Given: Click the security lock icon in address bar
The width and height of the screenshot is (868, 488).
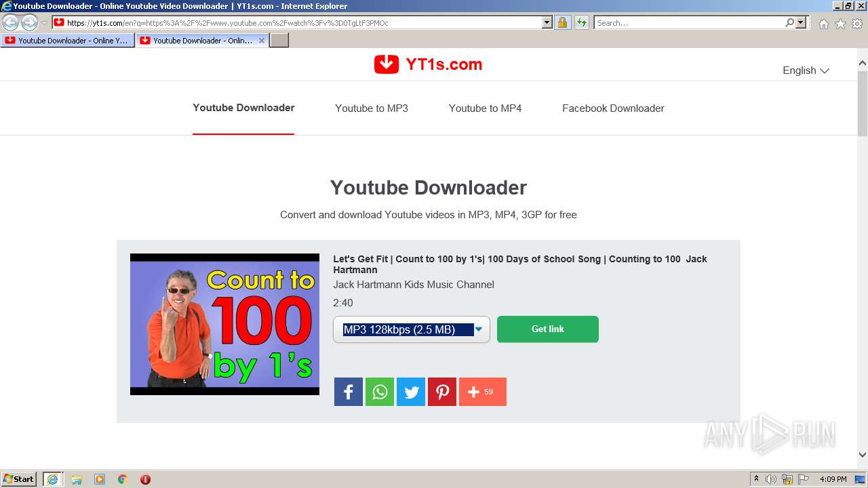Looking at the screenshot, I should click(562, 22).
